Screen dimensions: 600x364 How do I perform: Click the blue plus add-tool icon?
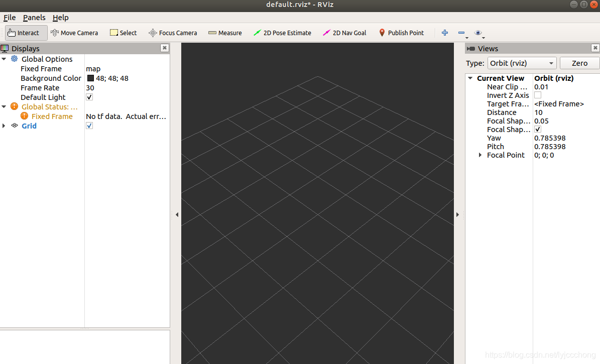pos(445,33)
